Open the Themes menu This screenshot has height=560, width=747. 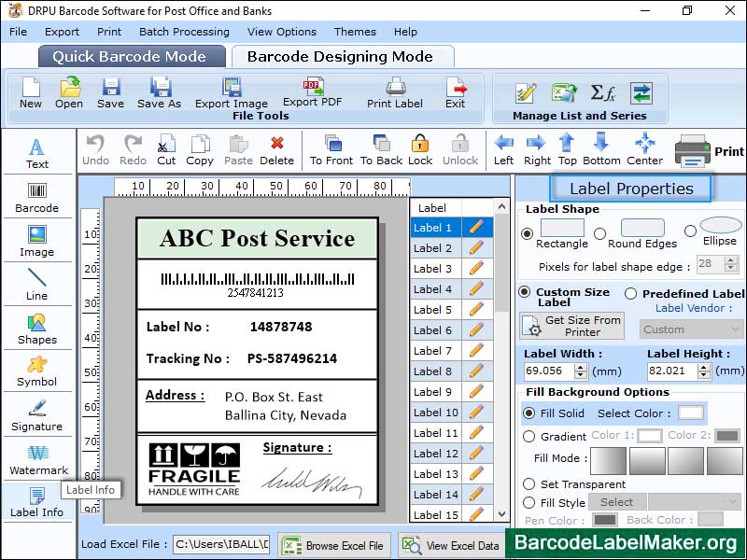pos(355,32)
